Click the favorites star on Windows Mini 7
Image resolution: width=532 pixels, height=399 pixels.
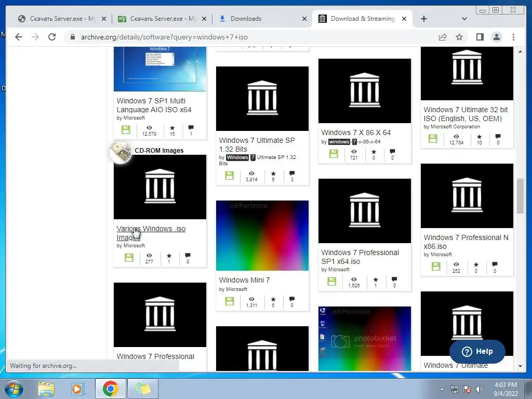273,299
